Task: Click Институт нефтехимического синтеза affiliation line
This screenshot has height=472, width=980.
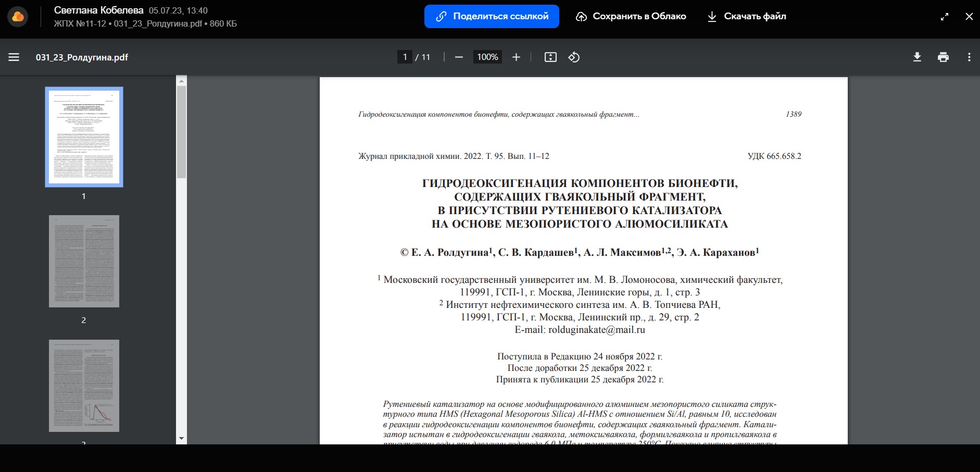Action: tap(580, 305)
